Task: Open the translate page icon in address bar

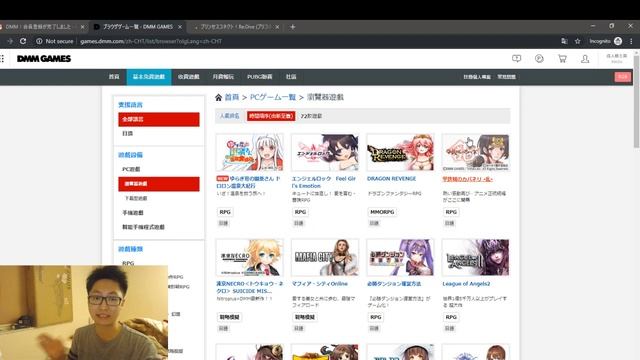Action: point(564,41)
